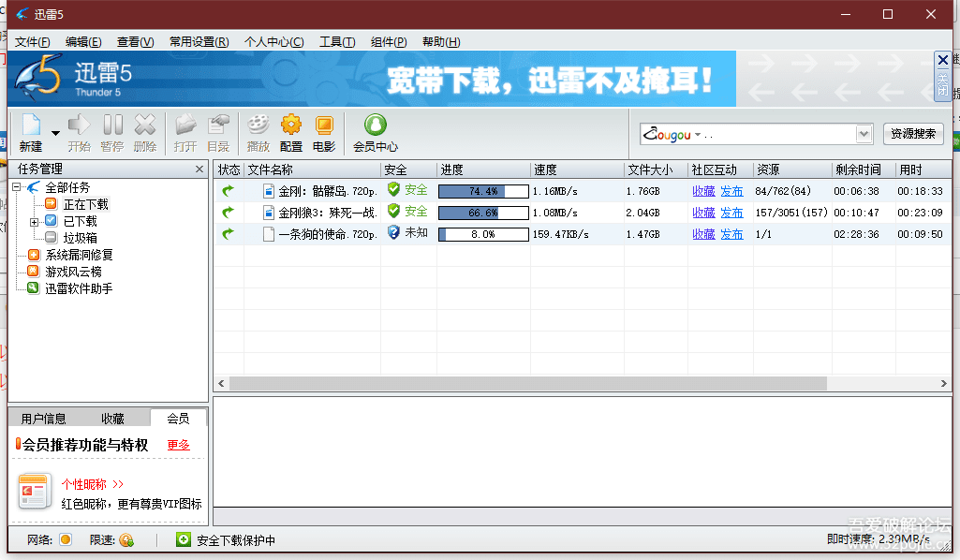Screen dimensions: 960x560
Task: Click the Sougou search engine logo
Action: (668, 134)
